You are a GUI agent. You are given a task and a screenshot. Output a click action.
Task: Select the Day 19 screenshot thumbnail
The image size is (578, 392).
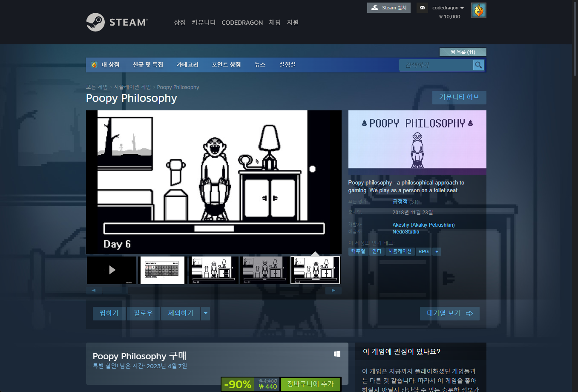point(213,270)
